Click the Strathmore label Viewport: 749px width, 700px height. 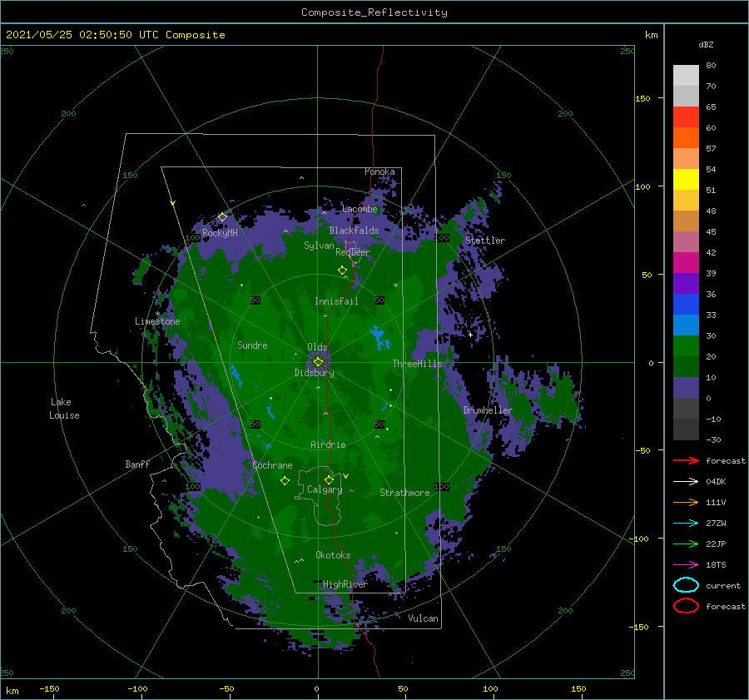coord(404,493)
